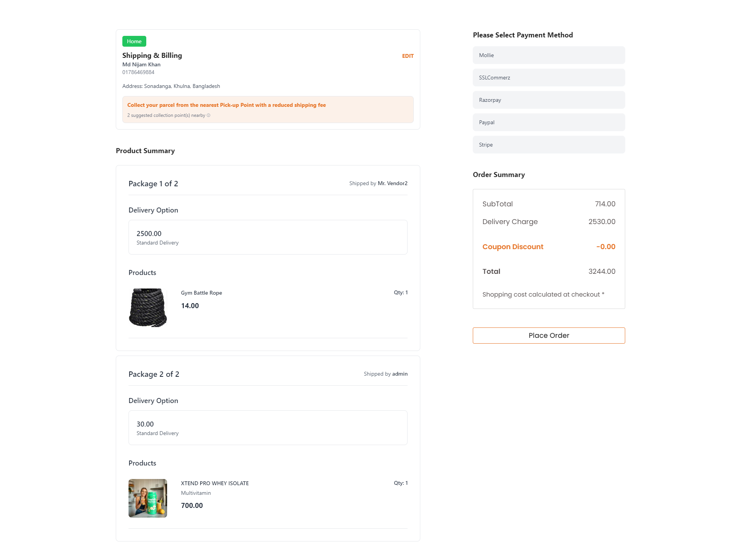Click the green Home address tag
Image resolution: width=741 pixels, height=560 pixels.
(x=134, y=41)
